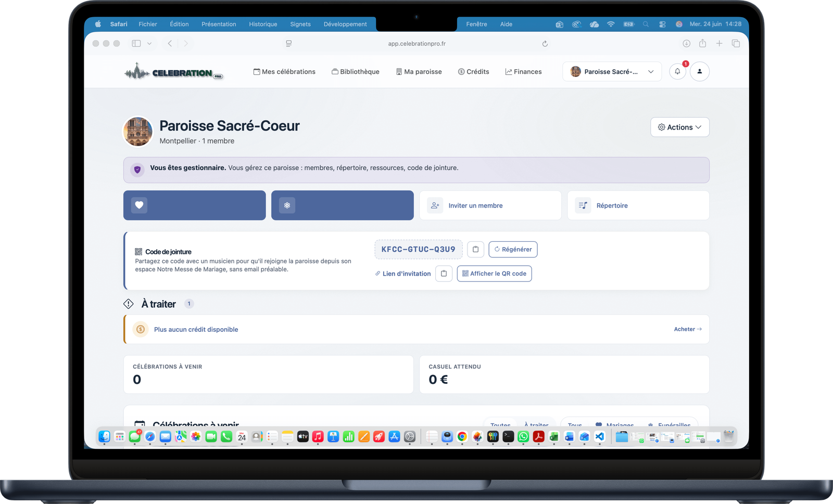The width and height of the screenshot is (833, 504).
Task: Open Mail from the Dock
Action: [x=166, y=437]
